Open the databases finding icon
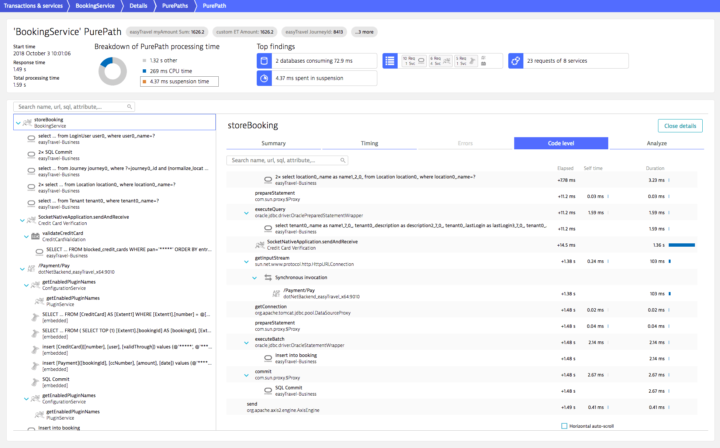Image resolution: width=720 pixels, height=448 pixels. click(x=264, y=61)
